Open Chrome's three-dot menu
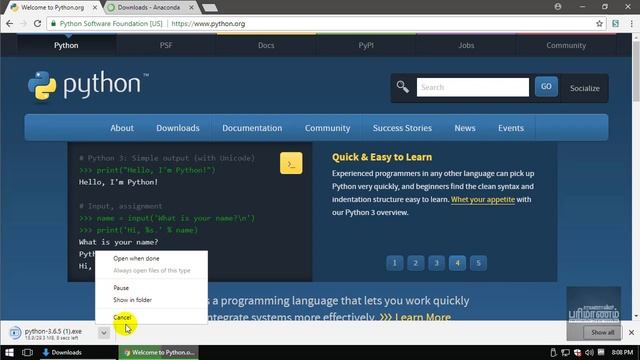The width and height of the screenshot is (640, 360). tap(631, 24)
